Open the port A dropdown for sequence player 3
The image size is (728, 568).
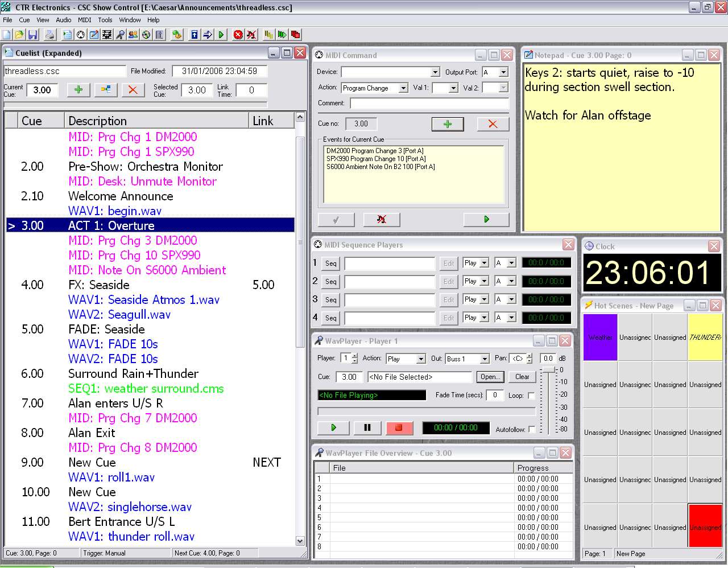[511, 299]
